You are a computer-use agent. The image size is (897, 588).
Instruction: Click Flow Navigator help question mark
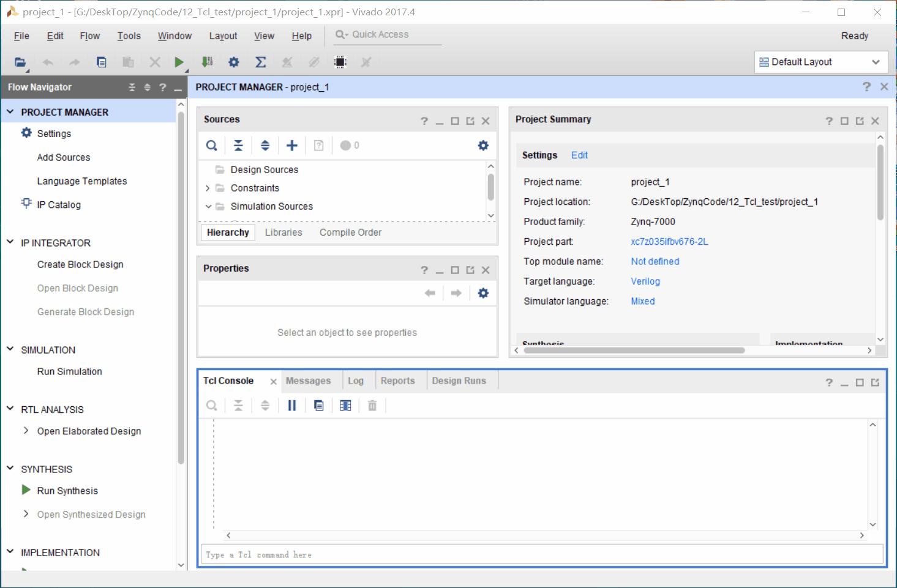163,87
